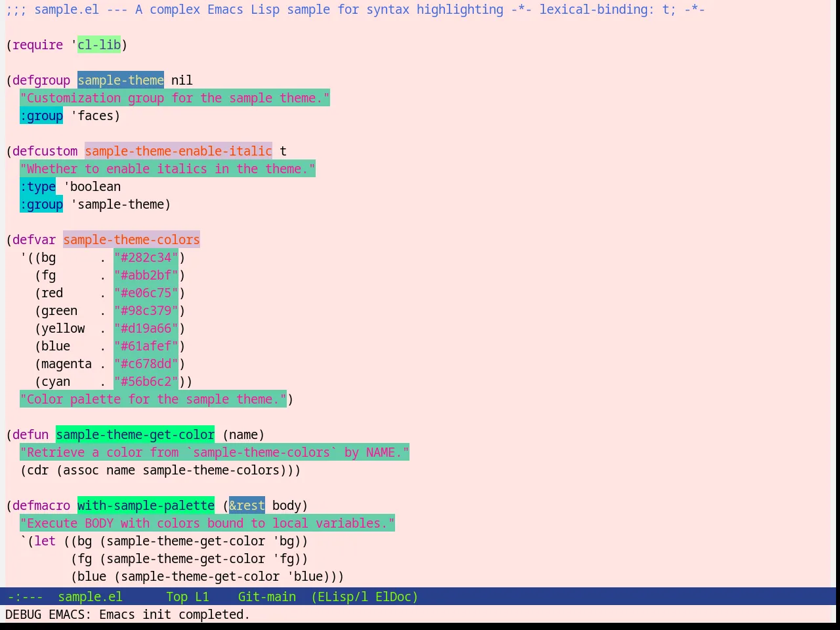
Task: Click the :type keyword
Action: click(x=38, y=186)
